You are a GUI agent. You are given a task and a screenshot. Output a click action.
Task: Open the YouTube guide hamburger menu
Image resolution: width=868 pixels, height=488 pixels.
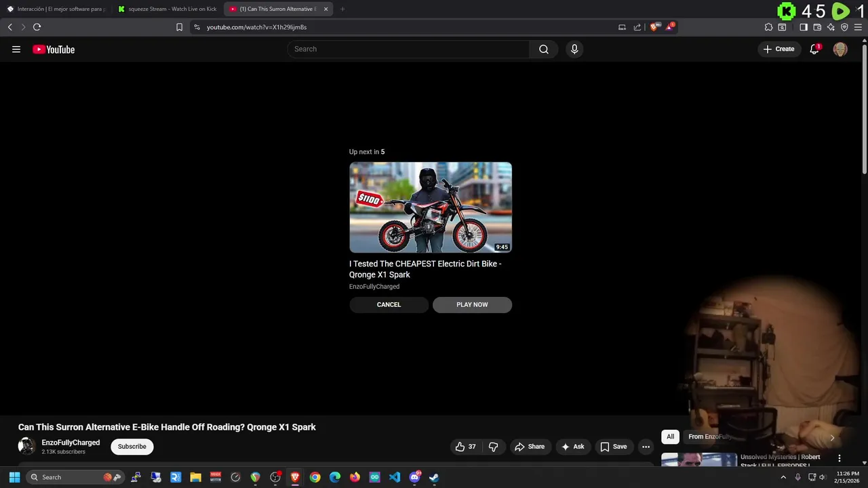pyautogui.click(x=16, y=49)
